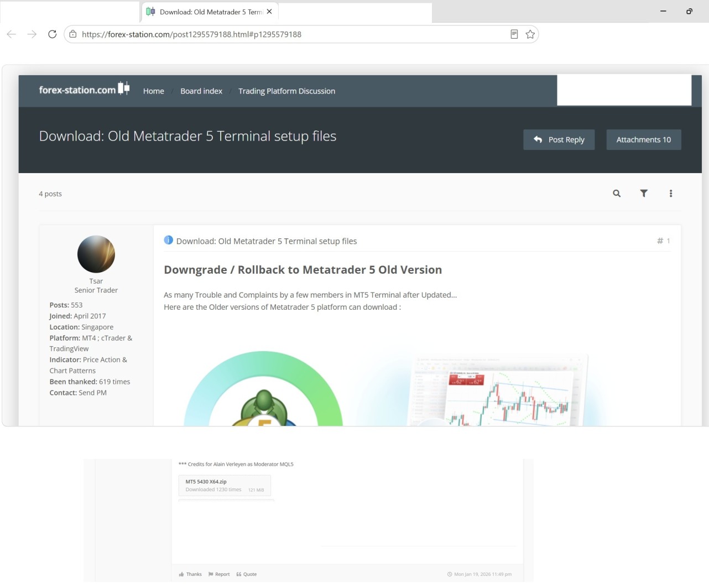This screenshot has height=588, width=709.
Task: Open the Tsar username profile link
Action: pos(96,281)
